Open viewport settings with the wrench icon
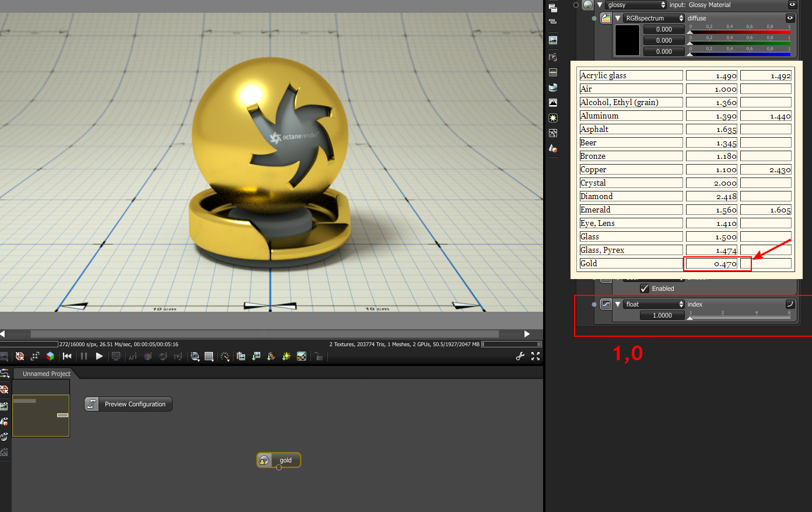Image resolution: width=812 pixels, height=512 pixels. 520,356
